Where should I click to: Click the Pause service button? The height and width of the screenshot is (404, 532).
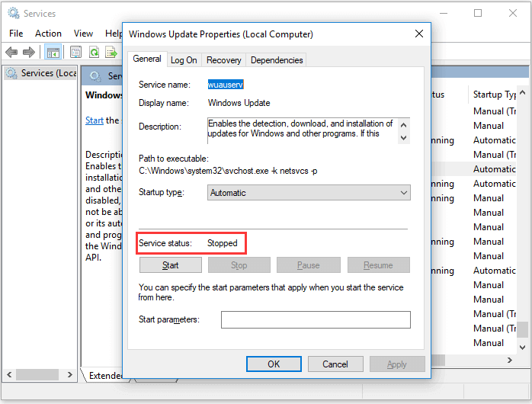(x=308, y=265)
